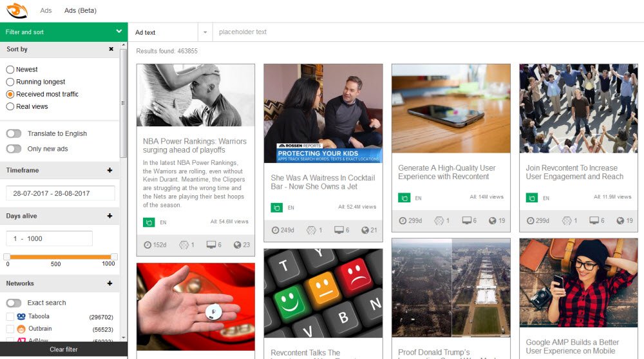Click green network icon on NBA Power Rankings card
644x359 pixels.
tap(149, 222)
